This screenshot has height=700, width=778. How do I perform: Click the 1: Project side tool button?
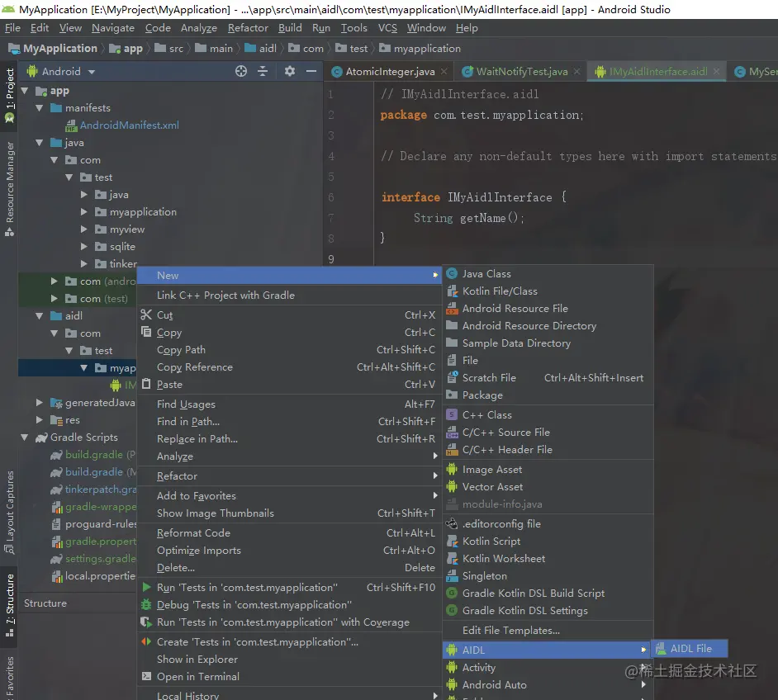coord(9,96)
